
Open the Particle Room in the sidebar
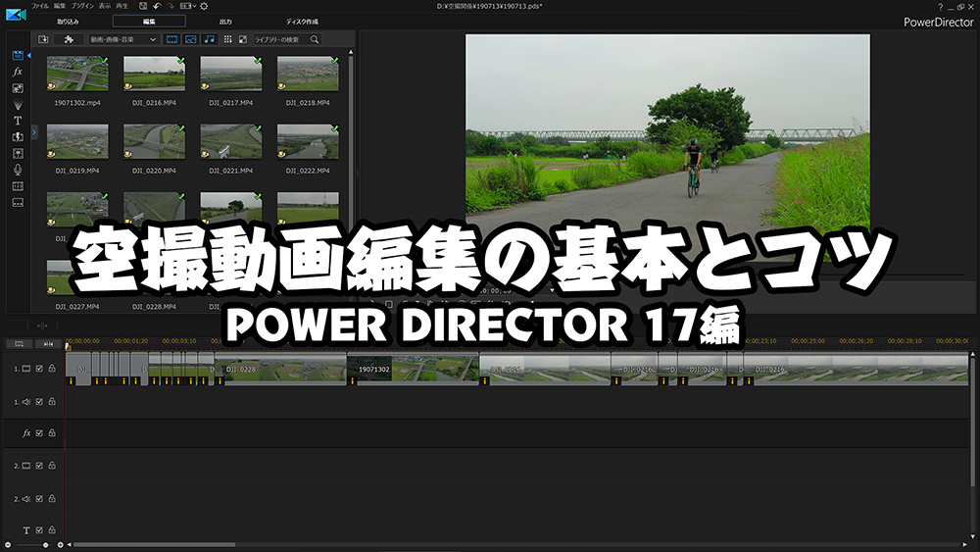[x=18, y=104]
